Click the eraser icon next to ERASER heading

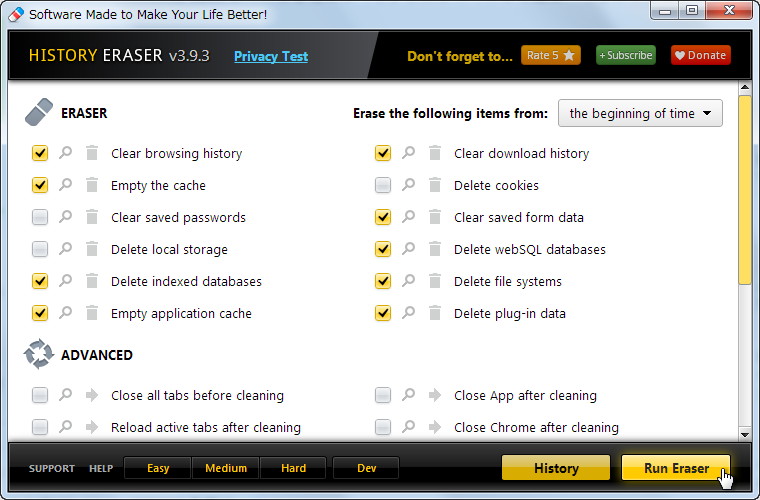tap(39, 112)
